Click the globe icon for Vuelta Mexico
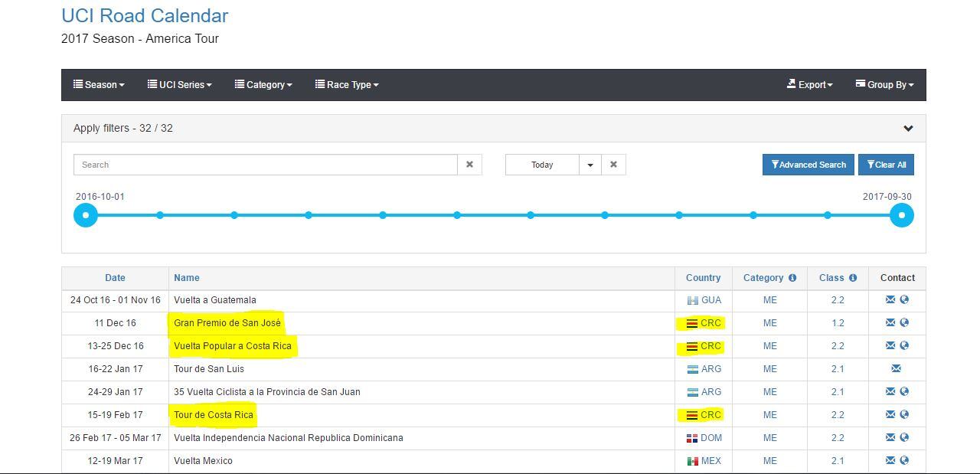980x474 pixels. (904, 461)
